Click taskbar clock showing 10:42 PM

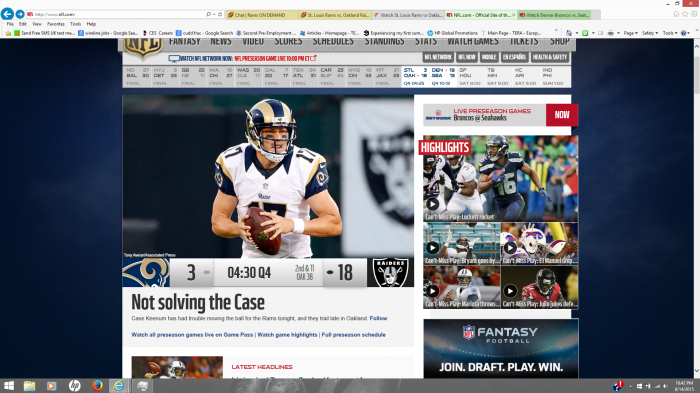pyautogui.click(x=684, y=386)
